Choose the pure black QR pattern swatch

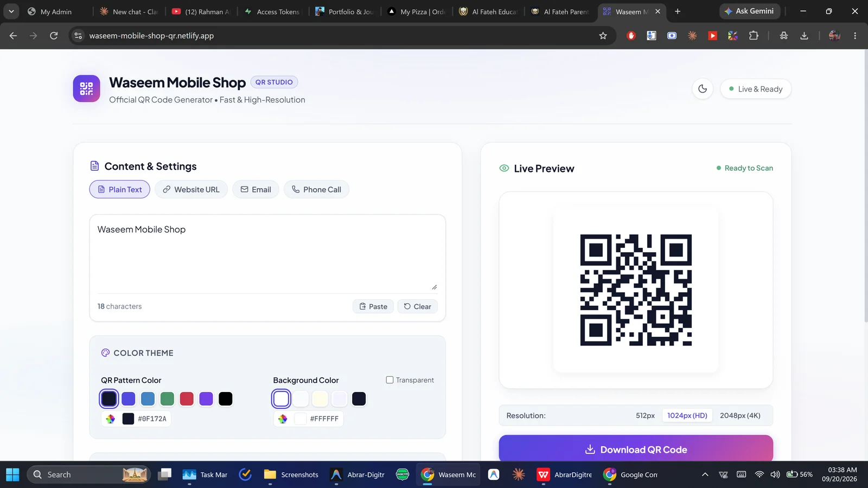click(x=226, y=399)
